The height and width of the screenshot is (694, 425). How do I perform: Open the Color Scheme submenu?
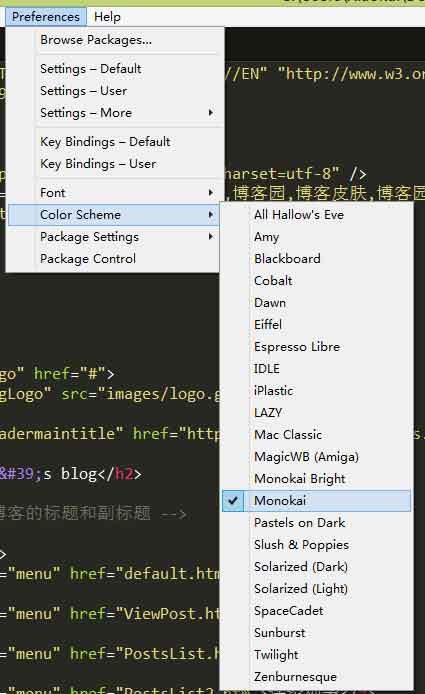(113, 215)
